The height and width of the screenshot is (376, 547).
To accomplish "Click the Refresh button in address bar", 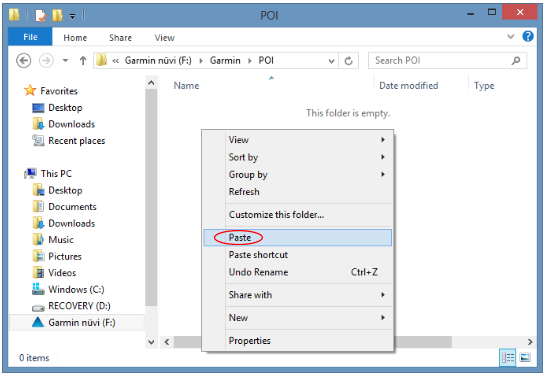I will tap(348, 61).
